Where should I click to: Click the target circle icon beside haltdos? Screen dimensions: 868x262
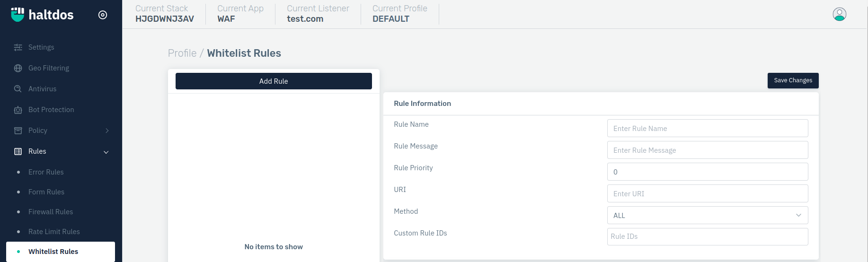click(103, 15)
